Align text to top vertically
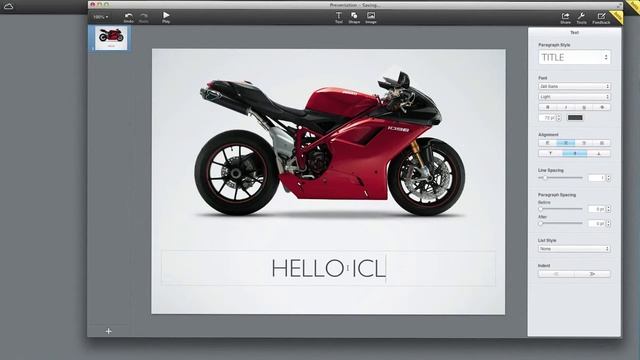640x360 pixels. [550, 153]
